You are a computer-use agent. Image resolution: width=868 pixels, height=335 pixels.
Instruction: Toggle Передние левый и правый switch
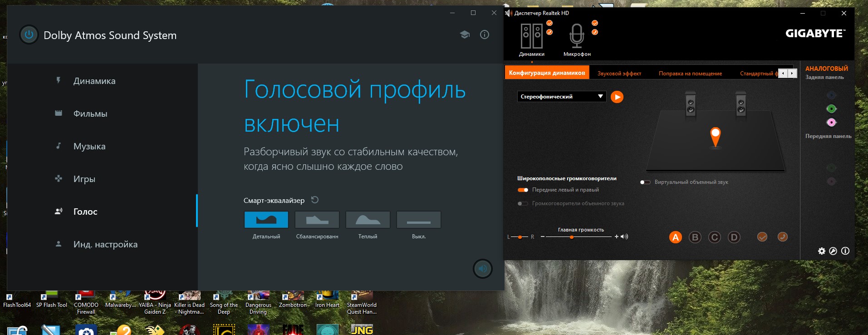[x=523, y=190]
